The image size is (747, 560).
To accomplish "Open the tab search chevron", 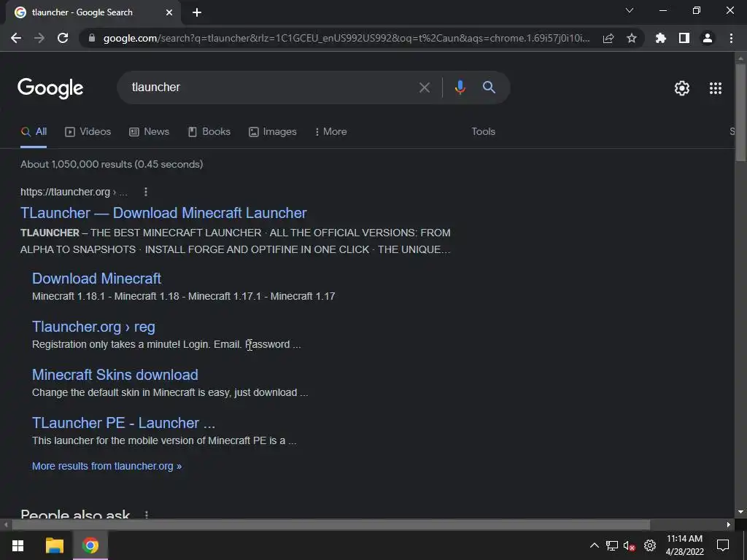I will pyautogui.click(x=630, y=10).
